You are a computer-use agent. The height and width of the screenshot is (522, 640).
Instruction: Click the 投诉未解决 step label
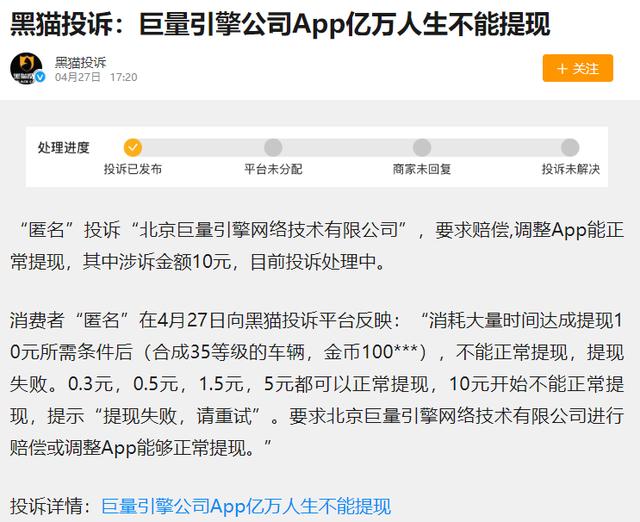tap(571, 169)
